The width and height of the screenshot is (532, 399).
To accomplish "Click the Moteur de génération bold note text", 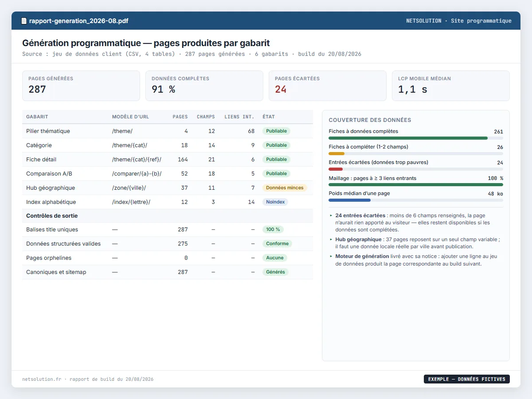I will pos(362,256).
